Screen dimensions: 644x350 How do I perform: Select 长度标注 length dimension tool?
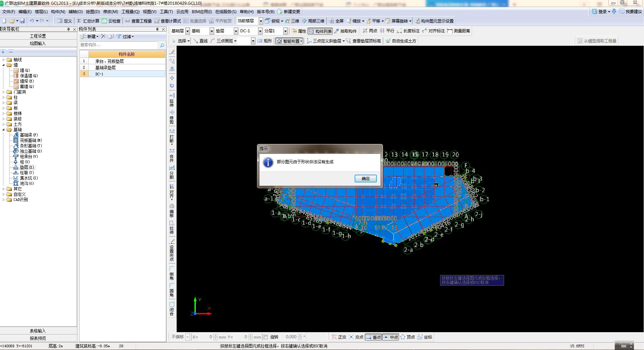pyautogui.click(x=408, y=31)
